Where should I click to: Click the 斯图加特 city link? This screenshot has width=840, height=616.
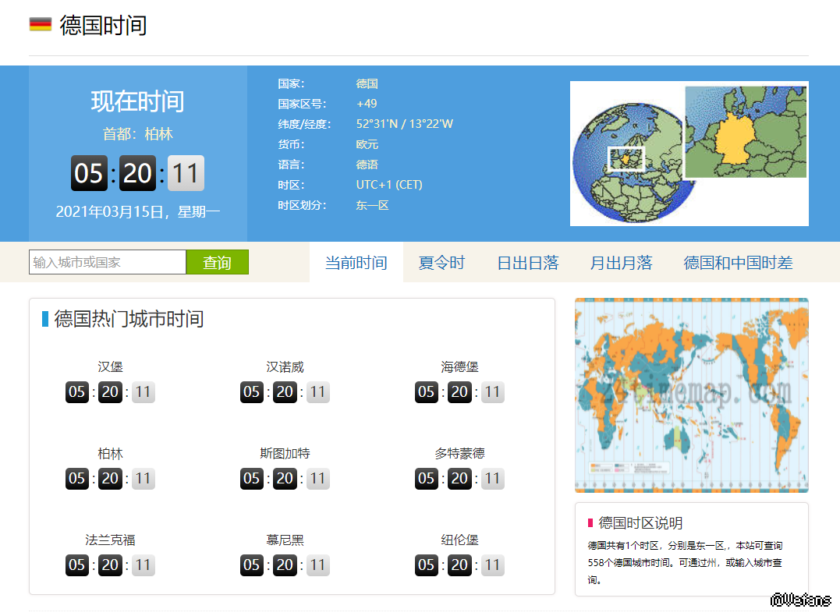[285, 453]
